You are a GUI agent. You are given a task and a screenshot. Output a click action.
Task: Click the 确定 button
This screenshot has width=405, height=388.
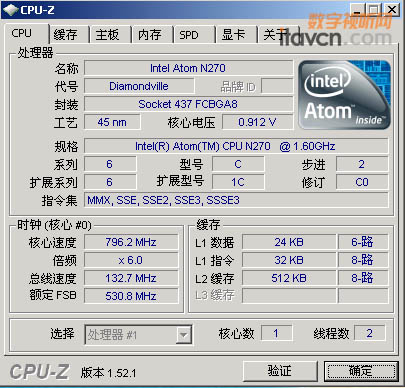click(361, 371)
